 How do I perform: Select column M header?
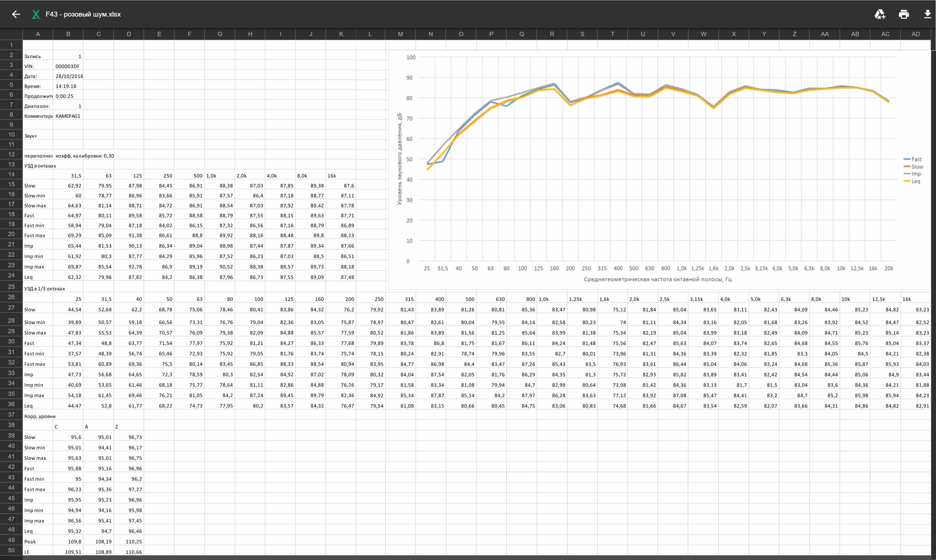point(400,34)
